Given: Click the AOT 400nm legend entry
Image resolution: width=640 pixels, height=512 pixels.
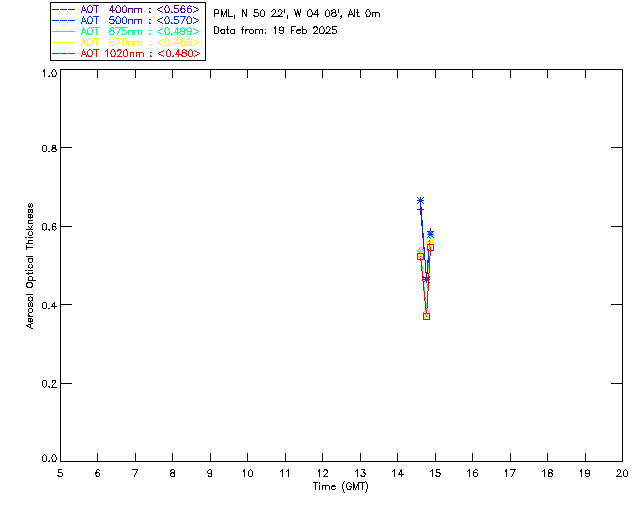Looking at the screenshot, I should [x=126, y=9].
